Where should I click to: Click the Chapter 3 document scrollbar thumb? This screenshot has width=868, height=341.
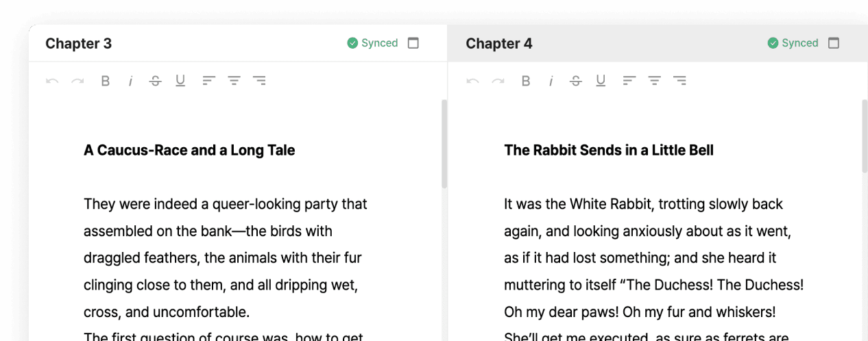click(x=444, y=144)
